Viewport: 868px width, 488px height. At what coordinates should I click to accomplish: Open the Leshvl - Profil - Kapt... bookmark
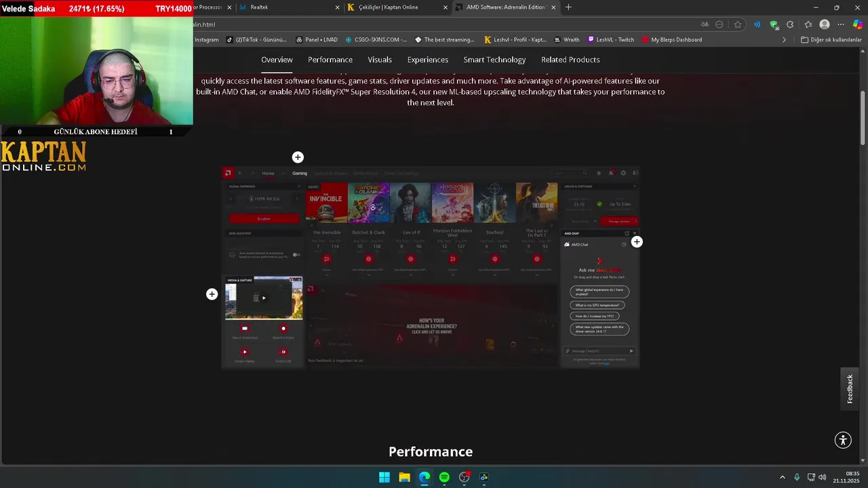point(515,40)
